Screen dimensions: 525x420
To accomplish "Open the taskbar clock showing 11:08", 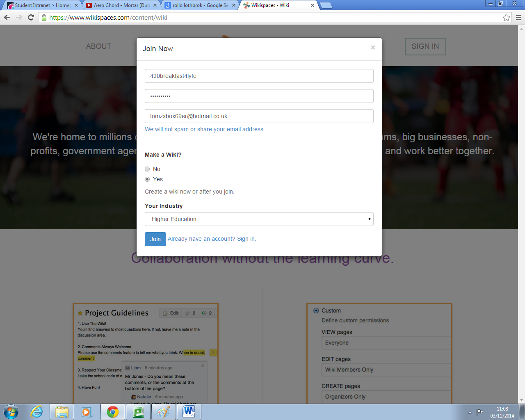I will pos(502,412).
